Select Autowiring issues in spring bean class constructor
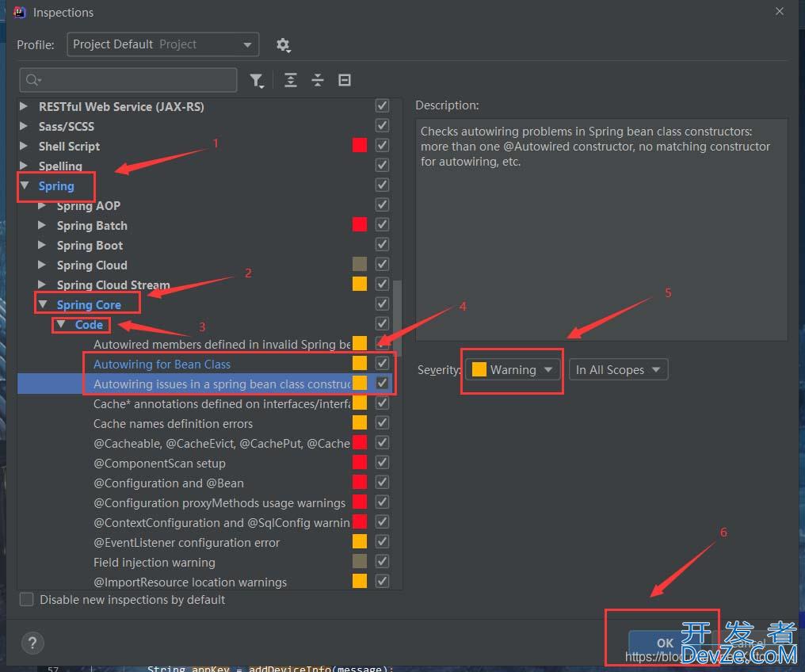The image size is (805, 672). (x=222, y=384)
